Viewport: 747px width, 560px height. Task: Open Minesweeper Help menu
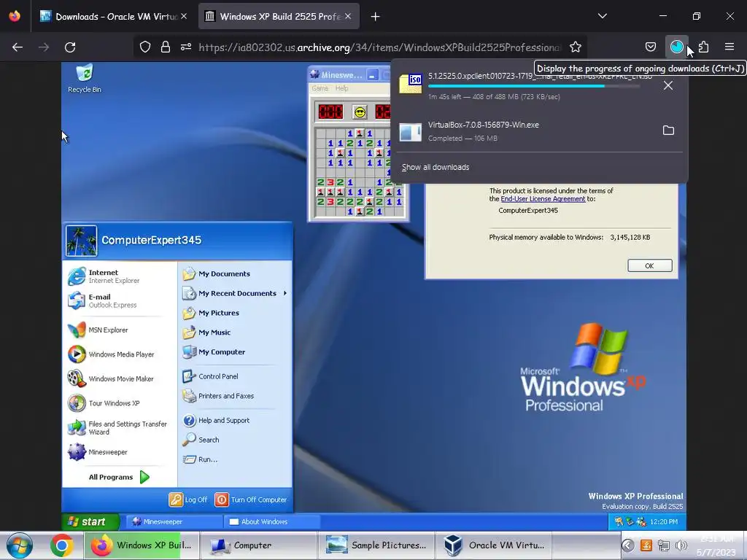(341, 88)
